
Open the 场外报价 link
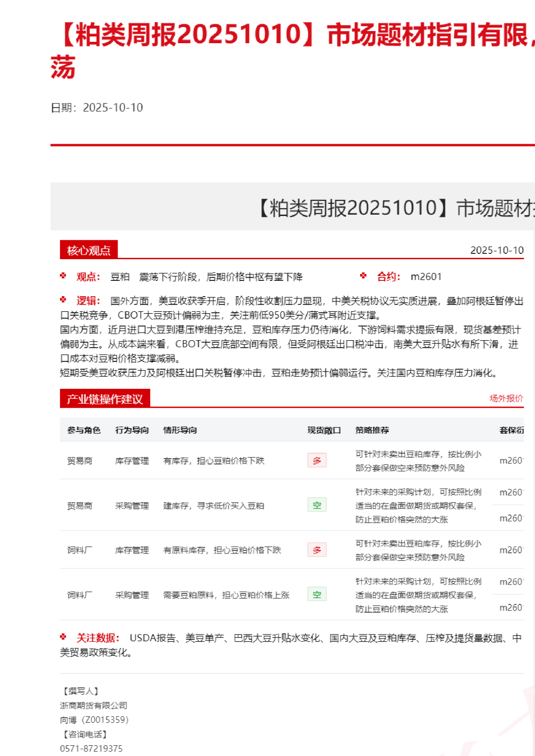click(x=506, y=398)
